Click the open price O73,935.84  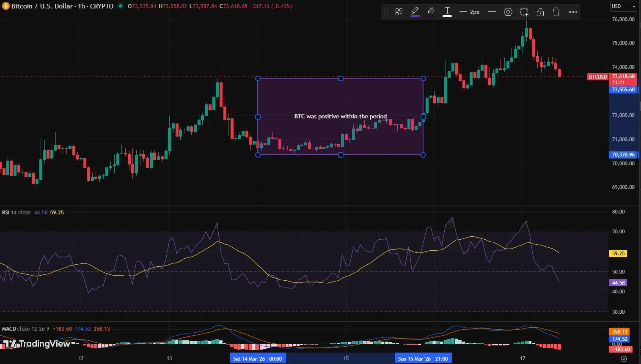(142, 6)
